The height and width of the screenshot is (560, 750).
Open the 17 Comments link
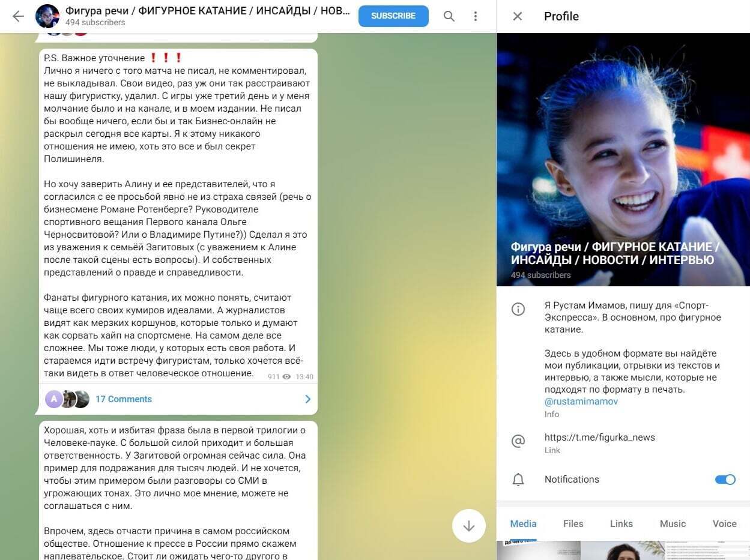pyautogui.click(x=123, y=399)
